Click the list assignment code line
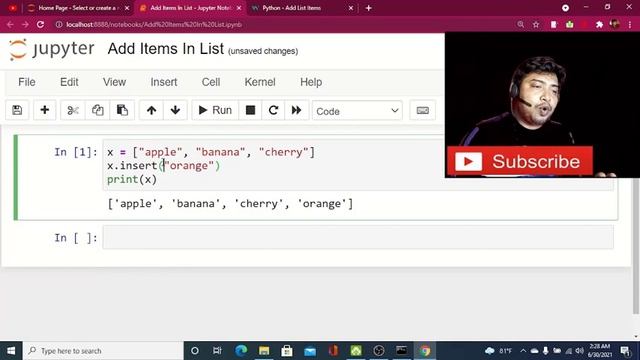The height and width of the screenshot is (360, 640). coord(211,152)
